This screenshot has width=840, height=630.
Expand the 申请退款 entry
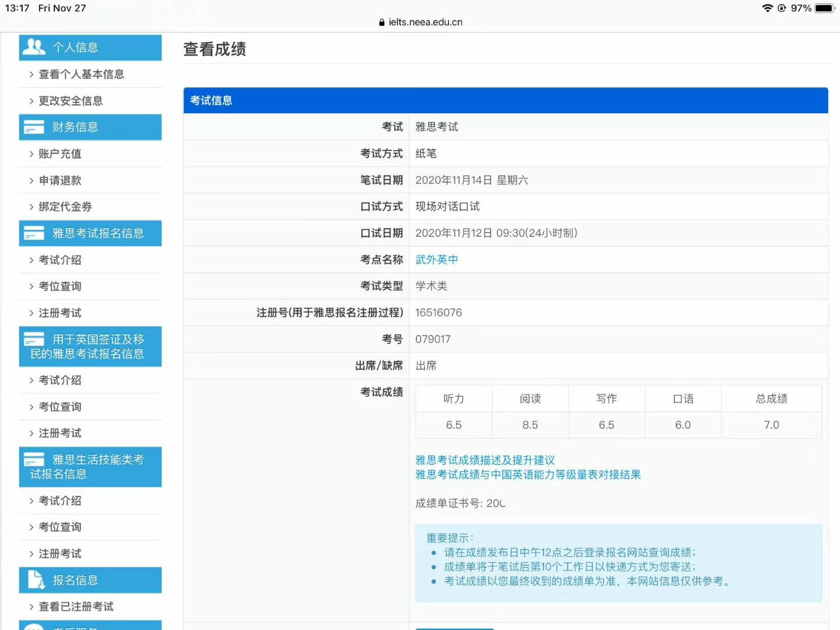pos(60,180)
